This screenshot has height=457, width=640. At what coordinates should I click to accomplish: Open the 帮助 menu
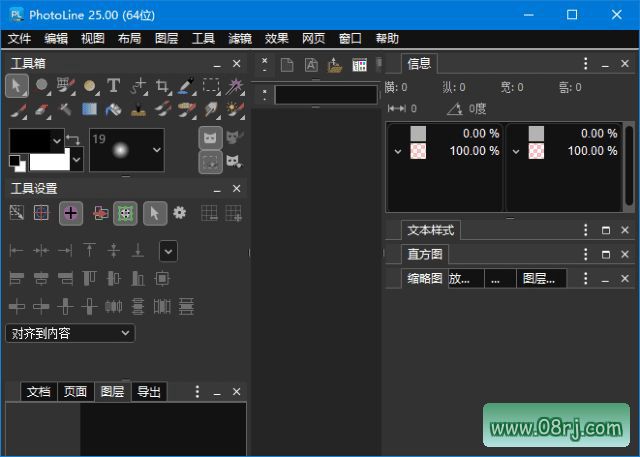pyautogui.click(x=387, y=39)
